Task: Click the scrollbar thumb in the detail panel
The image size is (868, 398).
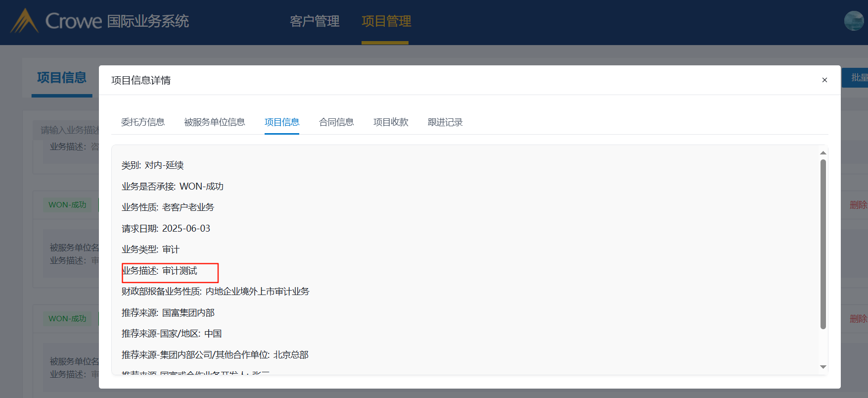Action: tap(823, 244)
